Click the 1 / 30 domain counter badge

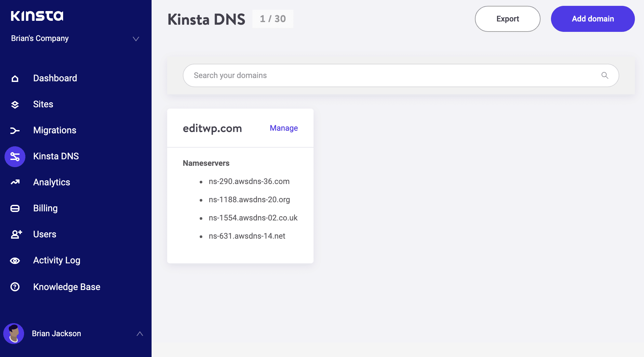pyautogui.click(x=273, y=19)
